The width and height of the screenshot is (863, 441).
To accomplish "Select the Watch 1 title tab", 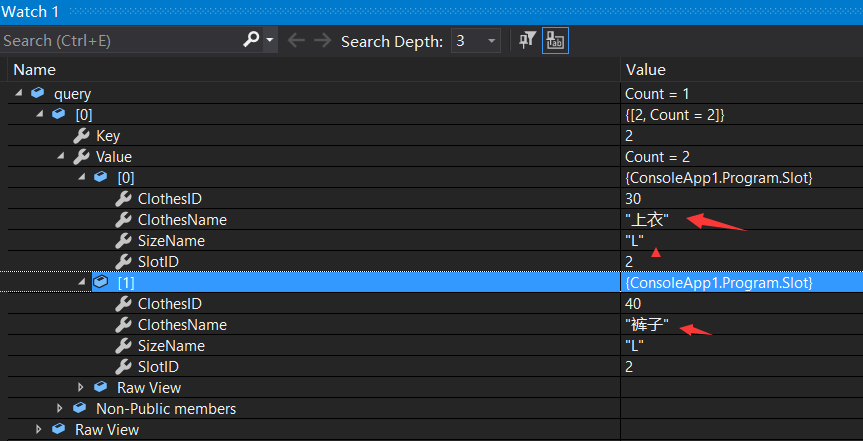I will pos(32,11).
